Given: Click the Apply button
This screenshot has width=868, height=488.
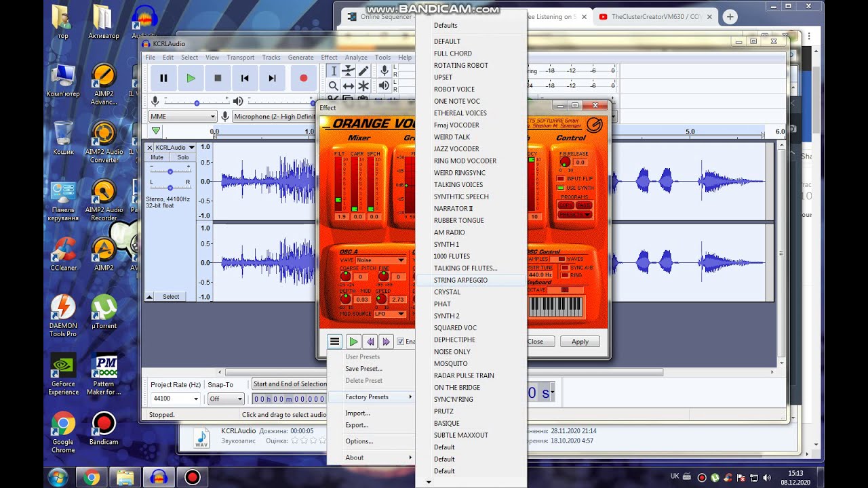Looking at the screenshot, I should (x=580, y=342).
